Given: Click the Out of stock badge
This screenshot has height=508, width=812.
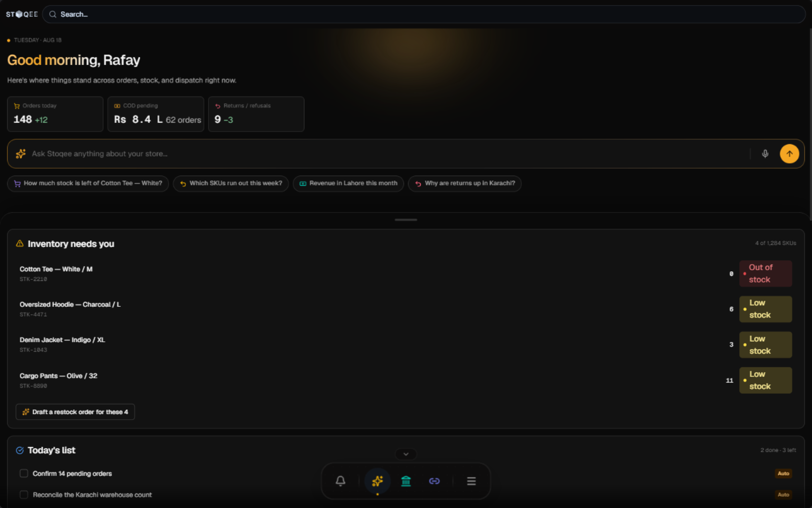Looking at the screenshot, I should point(765,273).
